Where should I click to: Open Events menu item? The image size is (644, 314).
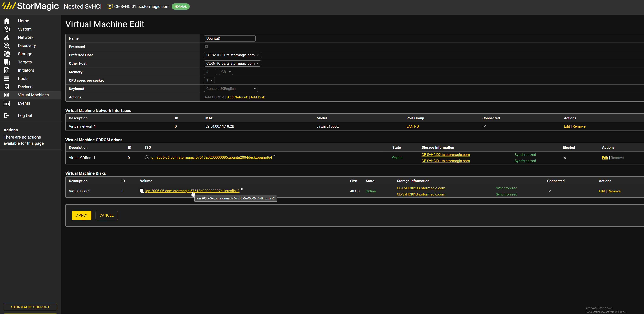click(24, 104)
